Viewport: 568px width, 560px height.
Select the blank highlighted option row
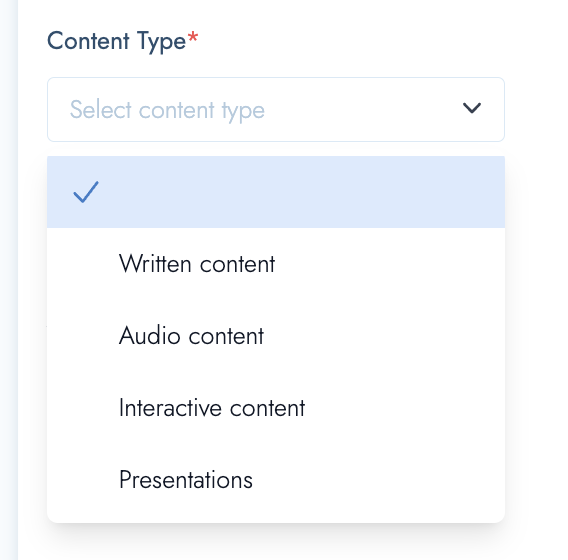click(x=276, y=192)
